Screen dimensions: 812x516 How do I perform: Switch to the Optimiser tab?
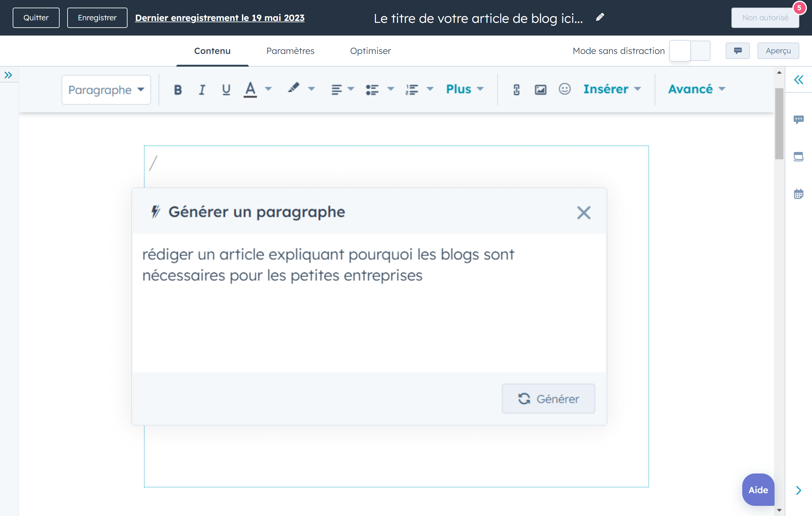pos(370,51)
